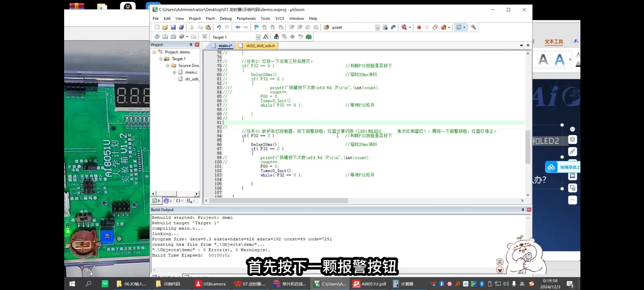Open 文本工具 in the right panel
Viewport: 644px width, 290px height.
click(x=554, y=42)
